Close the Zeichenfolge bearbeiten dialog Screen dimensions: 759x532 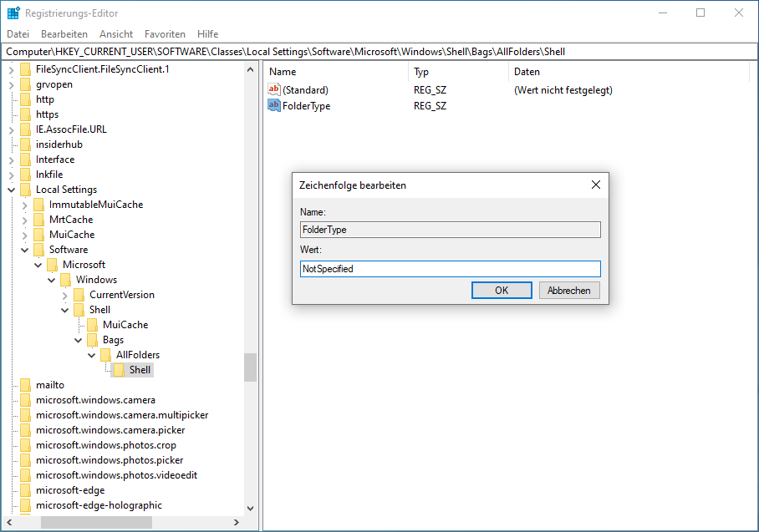595,185
